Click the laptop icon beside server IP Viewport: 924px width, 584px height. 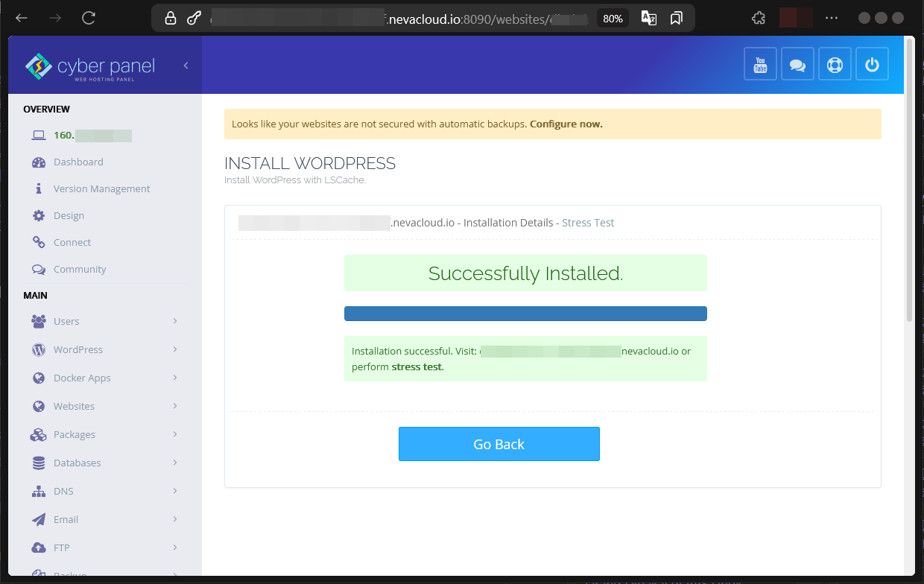pyautogui.click(x=39, y=136)
